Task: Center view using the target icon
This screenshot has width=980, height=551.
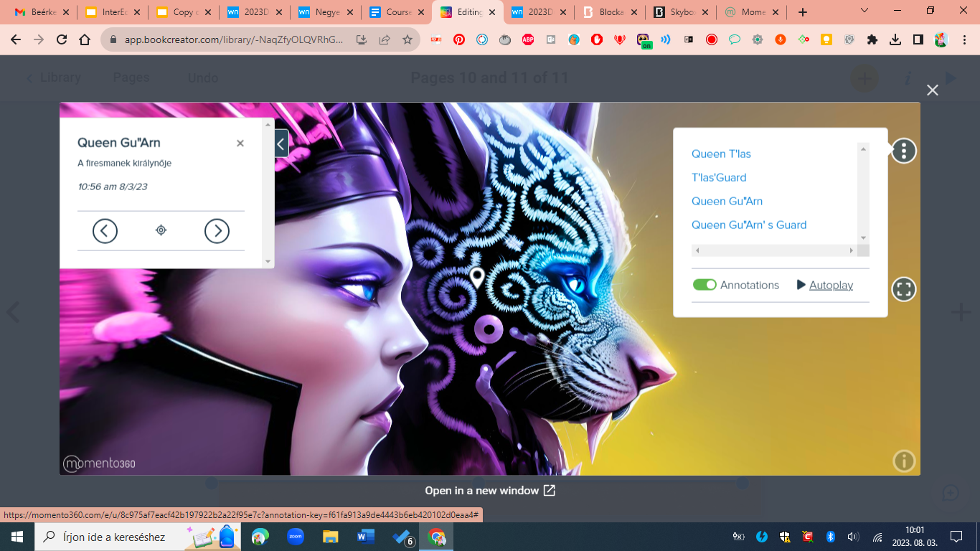Action: pos(161,230)
